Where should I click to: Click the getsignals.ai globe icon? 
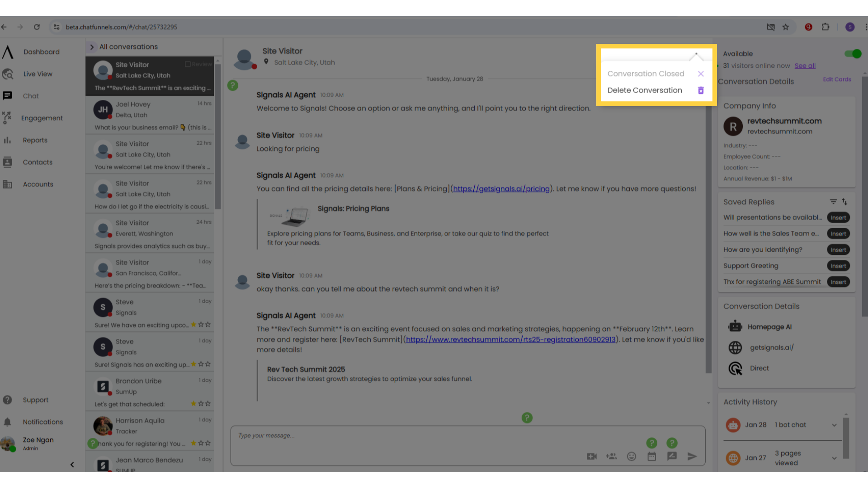point(735,347)
